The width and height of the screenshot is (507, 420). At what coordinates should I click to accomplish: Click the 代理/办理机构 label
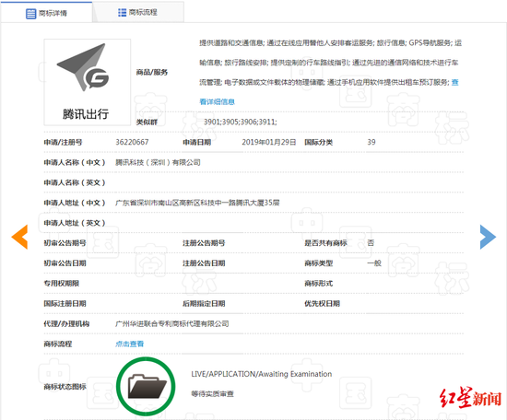[x=66, y=323]
